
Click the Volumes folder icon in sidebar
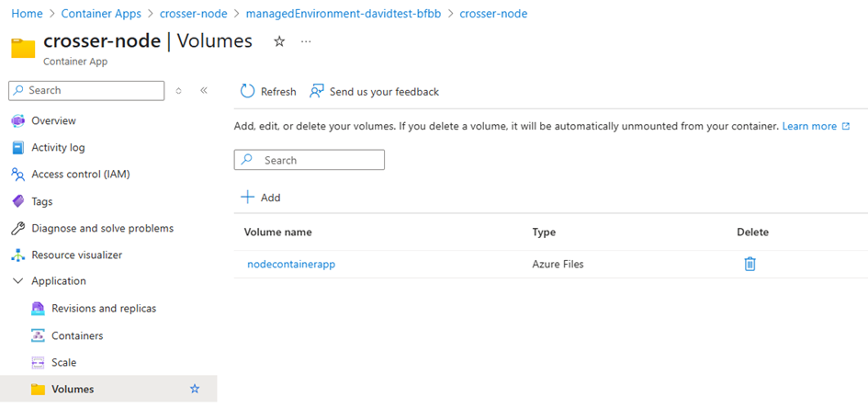pyautogui.click(x=38, y=390)
